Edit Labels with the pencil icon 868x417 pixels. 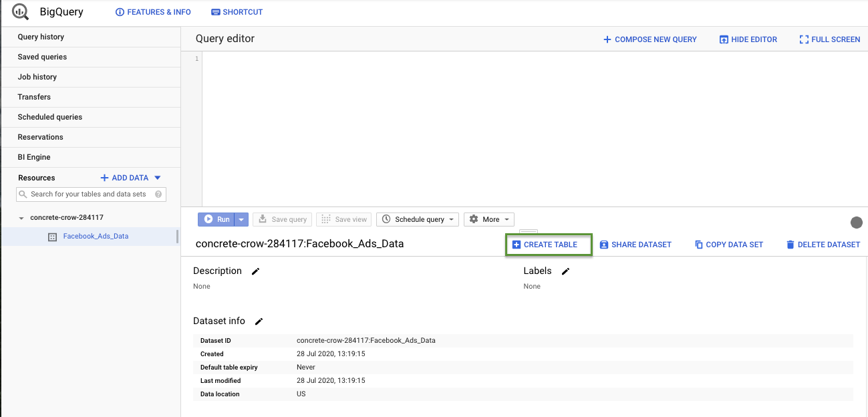click(565, 271)
